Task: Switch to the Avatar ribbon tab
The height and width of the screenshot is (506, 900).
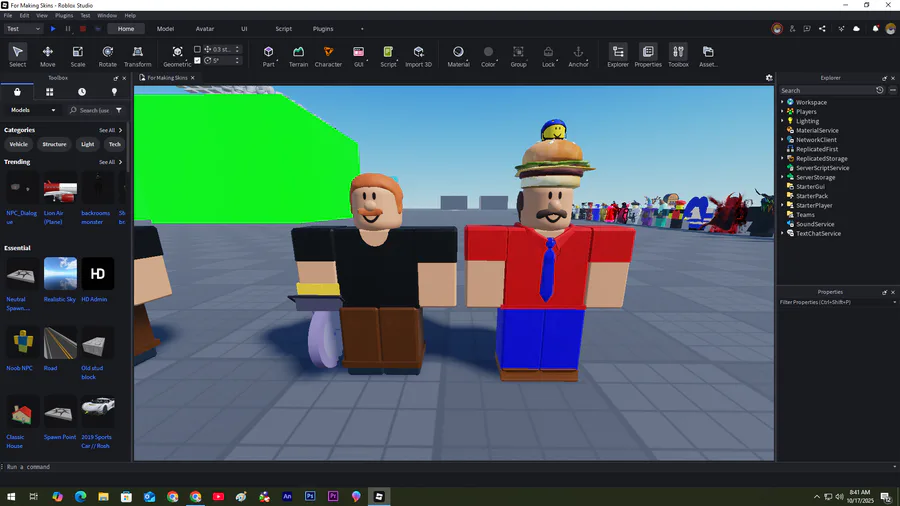Action: (205, 29)
